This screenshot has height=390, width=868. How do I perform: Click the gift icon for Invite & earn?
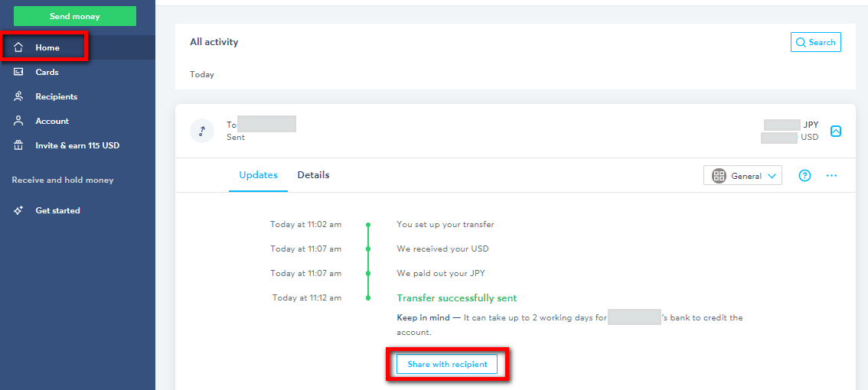[x=19, y=145]
